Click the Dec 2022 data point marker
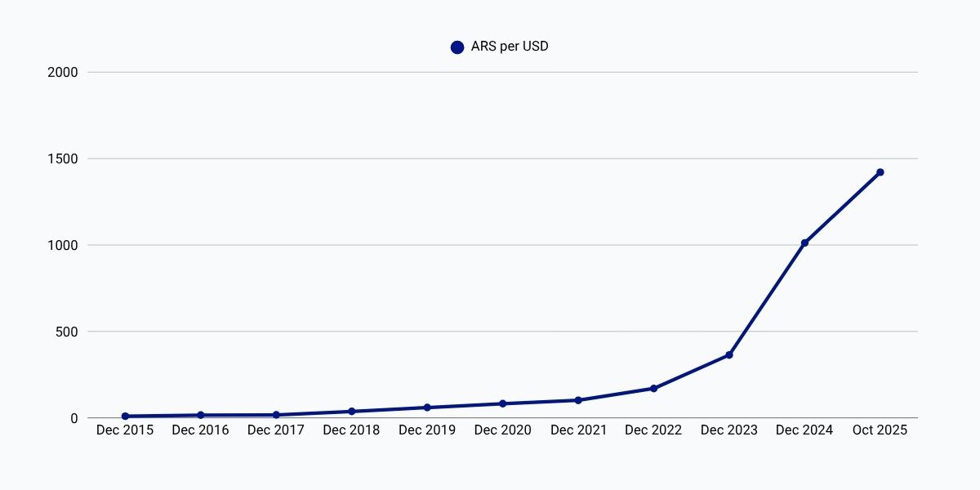The height and width of the screenshot is (490, 980). (653, 388)
